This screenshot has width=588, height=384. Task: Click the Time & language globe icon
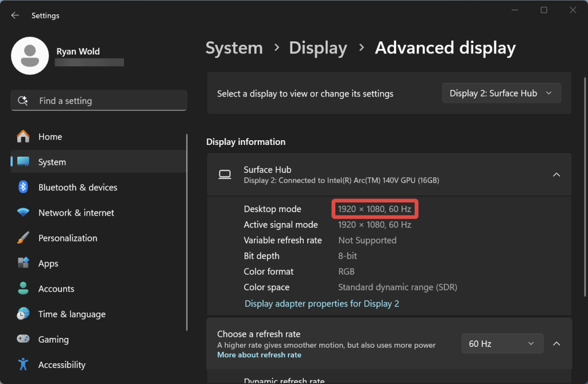pos(23,313)
